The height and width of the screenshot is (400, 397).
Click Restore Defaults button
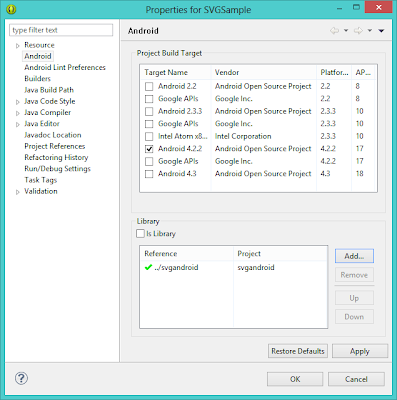(x=298, y=351)
